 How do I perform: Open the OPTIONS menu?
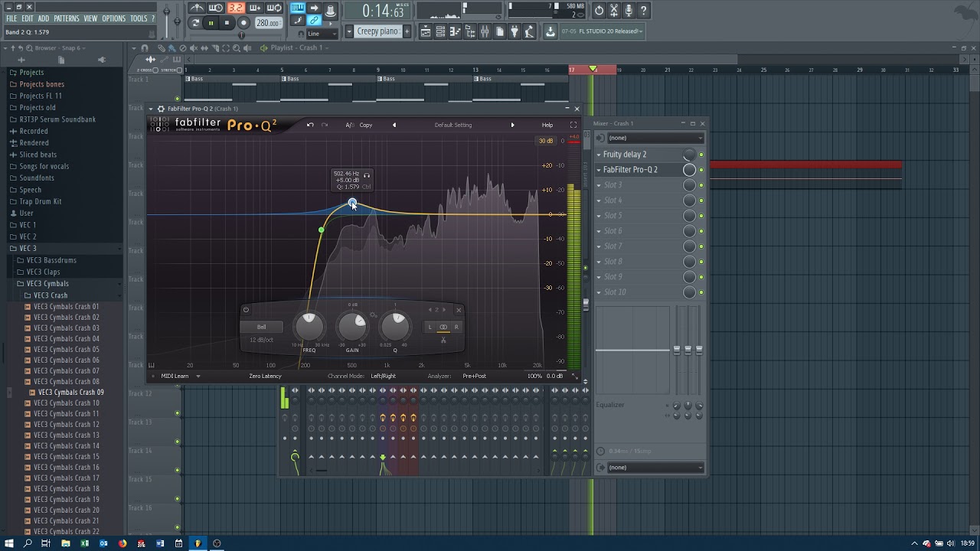coord(114,18)
